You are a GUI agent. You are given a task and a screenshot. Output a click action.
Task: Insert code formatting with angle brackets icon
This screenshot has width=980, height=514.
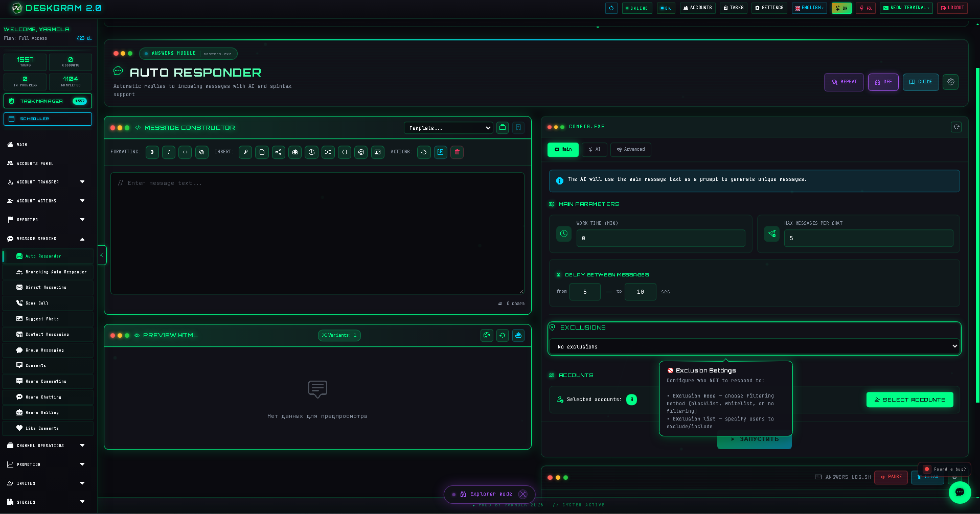185,152
